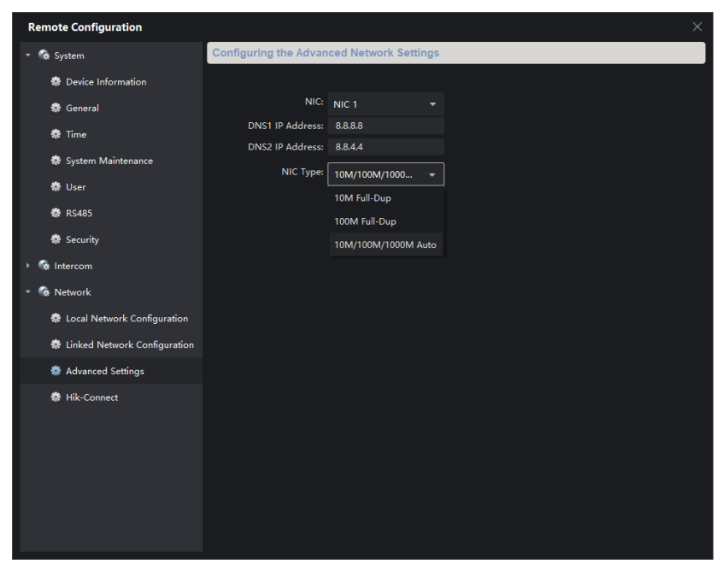728x576 pixels.
Task: Open Linked Network Configuration page
Action: [x=129, y=345]
